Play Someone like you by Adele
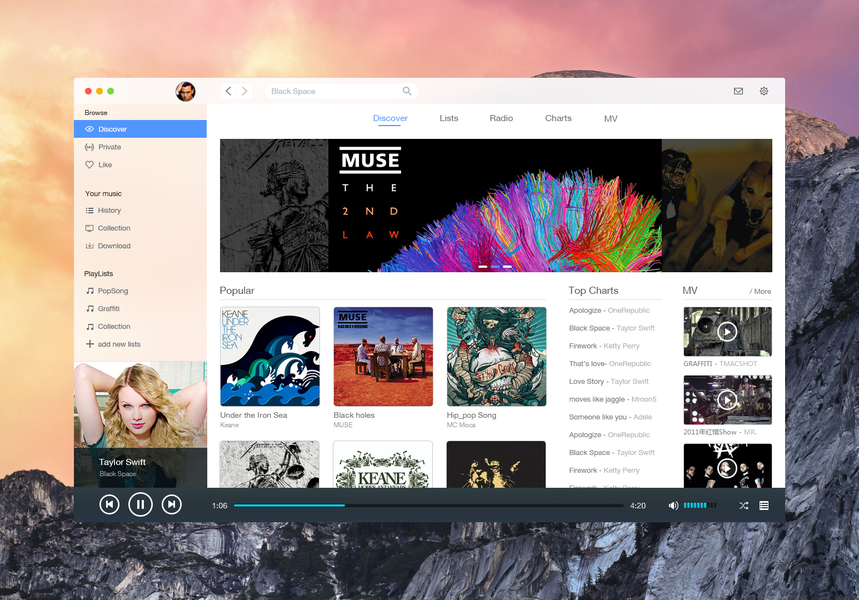 [x=610, y=417]
